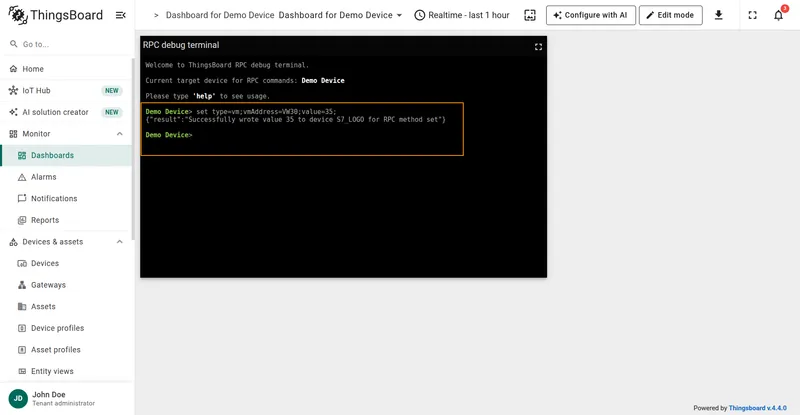Click the Configure with AI button
Screen dimensions: 800x415
point(591,15)
